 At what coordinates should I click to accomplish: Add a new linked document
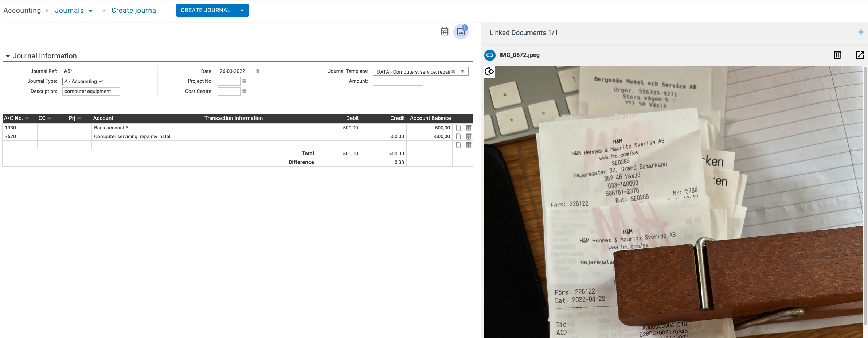[861, 32]
